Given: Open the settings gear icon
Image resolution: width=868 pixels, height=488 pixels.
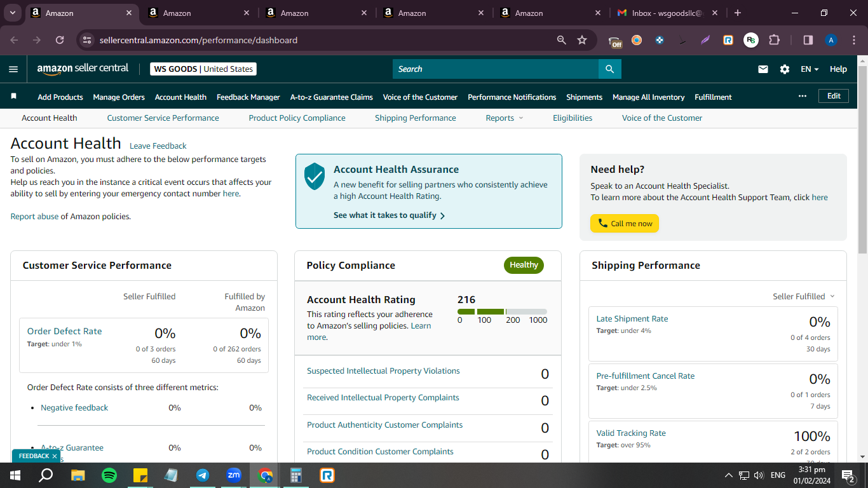Looking at the screenshot, I should (x=785, y=69).
